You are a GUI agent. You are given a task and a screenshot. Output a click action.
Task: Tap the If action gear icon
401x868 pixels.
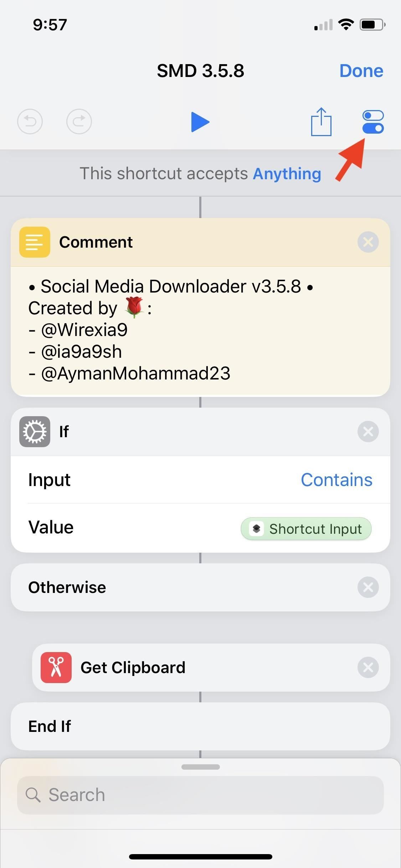(x=35, y=432)
